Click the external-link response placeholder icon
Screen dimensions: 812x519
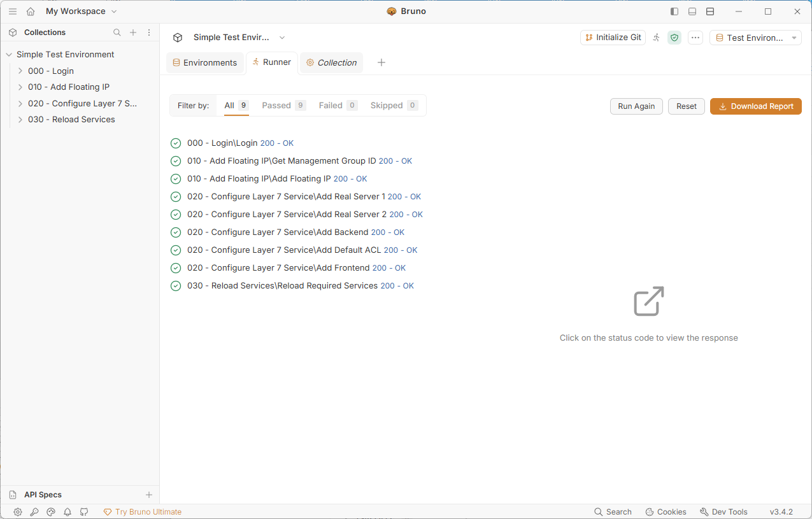(x=649, y=301)
